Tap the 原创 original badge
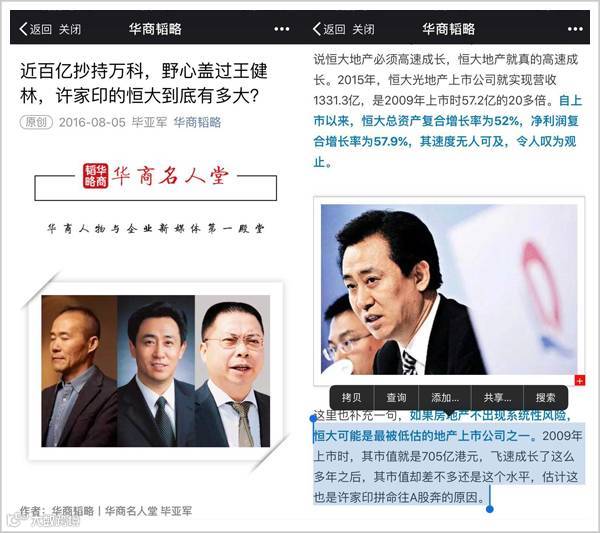Screen dimensions: 600x533 (x=36, y=122)
